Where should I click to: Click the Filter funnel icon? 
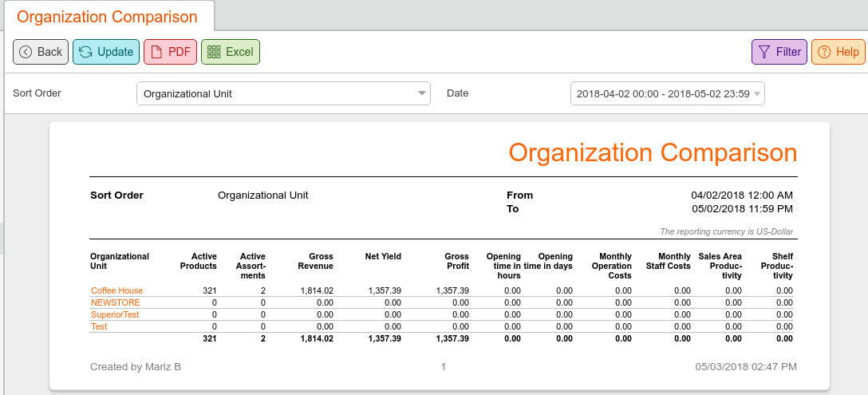point(764,52)
